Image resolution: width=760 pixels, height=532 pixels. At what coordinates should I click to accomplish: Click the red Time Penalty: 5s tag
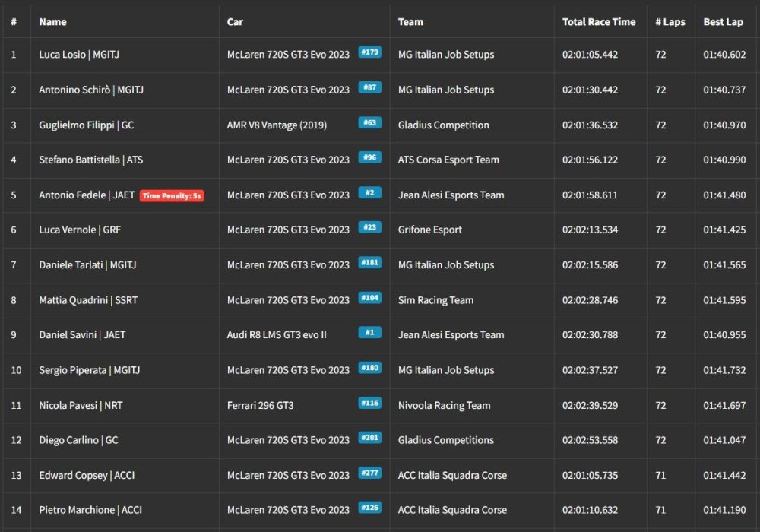(172, 196)
